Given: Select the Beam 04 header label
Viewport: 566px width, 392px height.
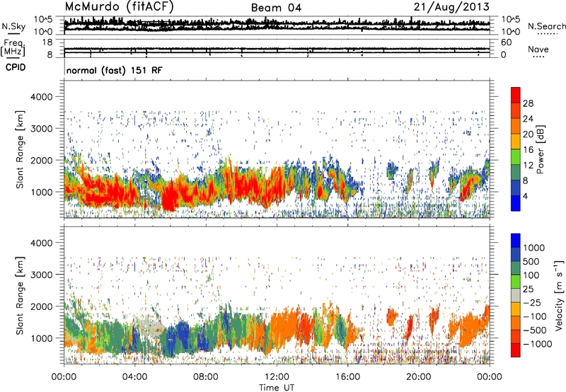Looking at the screenshot, I should click(x=276, y=8).
